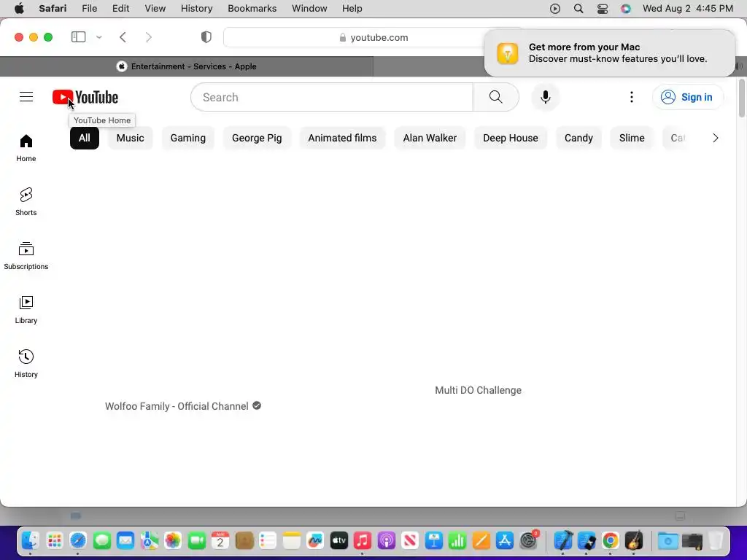Open Photos from the dock
The image size is (747, 560).
pos(173,541)
